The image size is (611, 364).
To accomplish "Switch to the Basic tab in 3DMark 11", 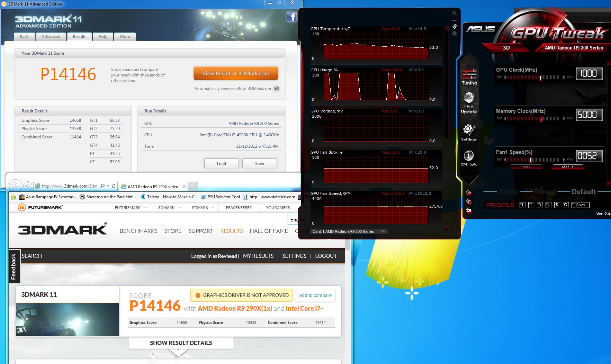I will [x=25, y=37].
